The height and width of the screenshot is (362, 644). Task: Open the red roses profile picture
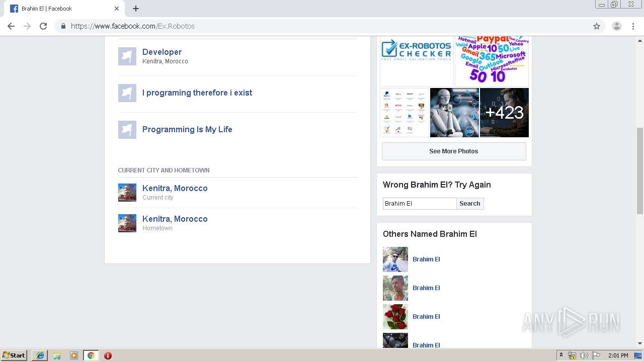(x=395, y=317)
